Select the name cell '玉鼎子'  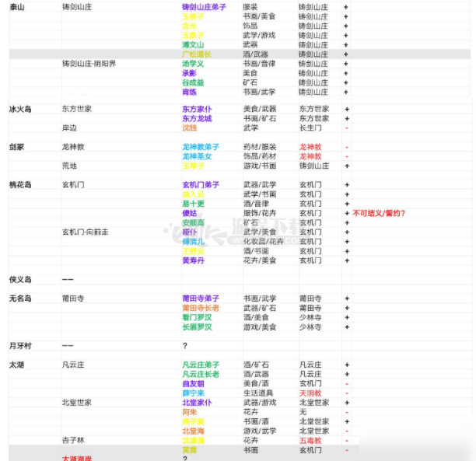click(x=193, y=35)
